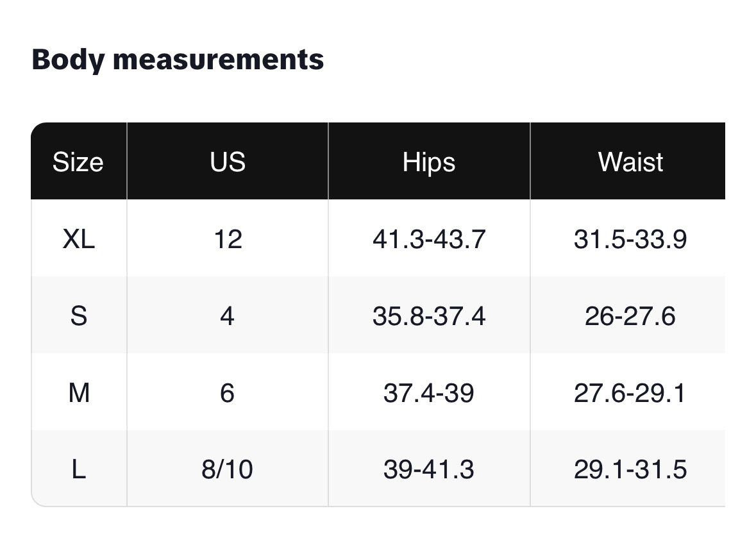Click US size 6 cell

228,392
